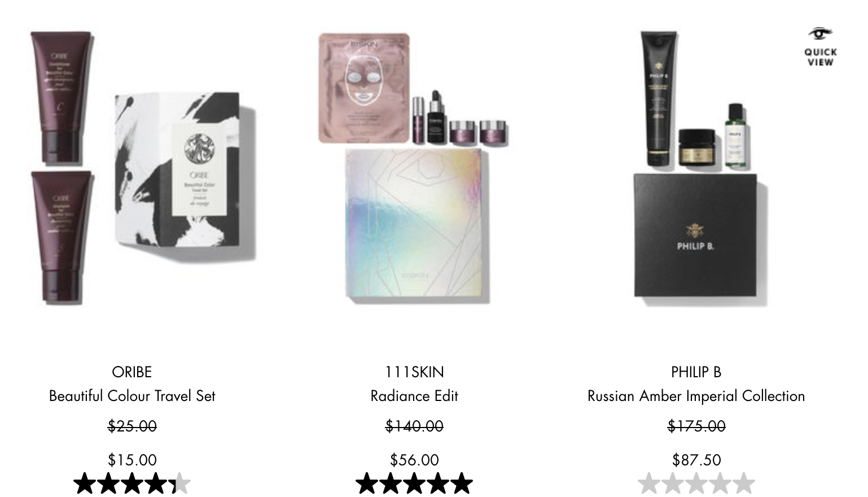Open the 111SKIN brand link

click(x=414, y=372)
